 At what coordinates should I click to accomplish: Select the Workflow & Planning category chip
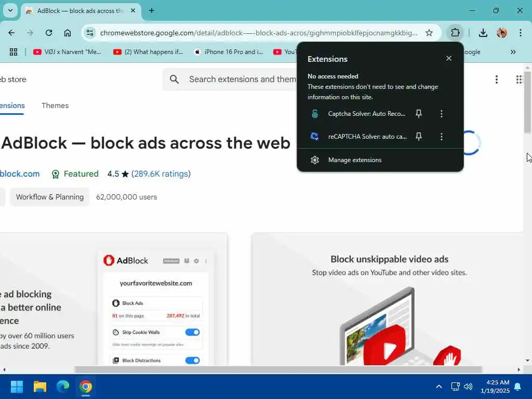pos(49,197)
